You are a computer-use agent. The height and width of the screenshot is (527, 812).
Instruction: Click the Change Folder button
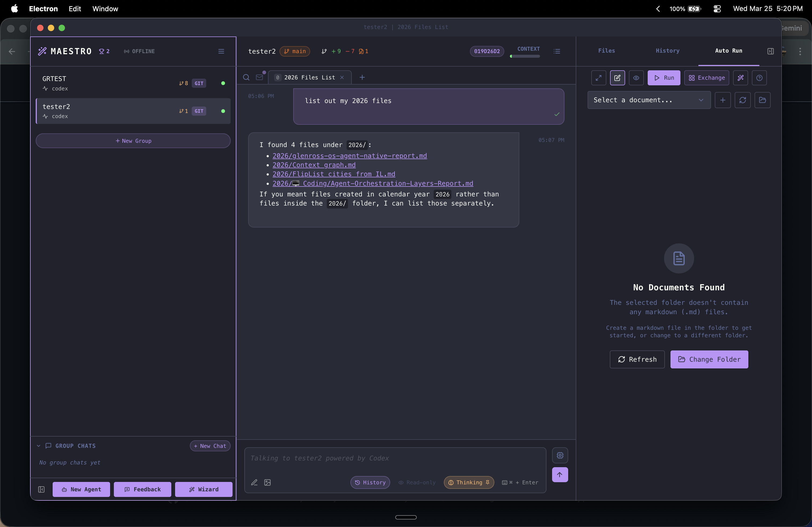709,359
